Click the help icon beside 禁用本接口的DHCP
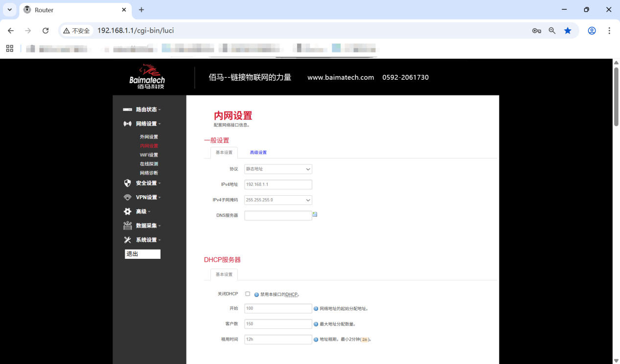The image size is (620, 364). (x=256, y=294)
